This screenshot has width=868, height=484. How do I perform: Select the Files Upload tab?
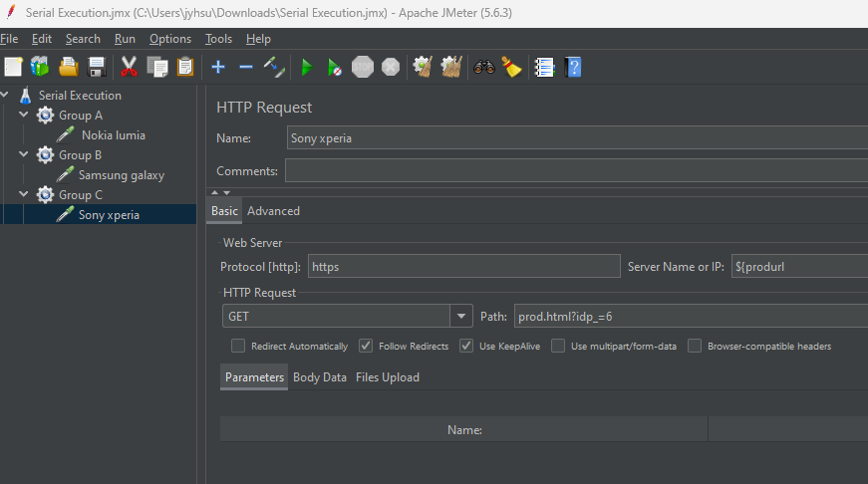tap(388, 377)
